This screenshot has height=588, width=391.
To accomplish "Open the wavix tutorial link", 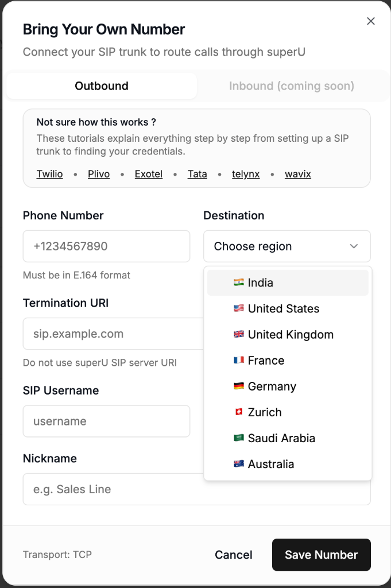I will pos(297,173).
